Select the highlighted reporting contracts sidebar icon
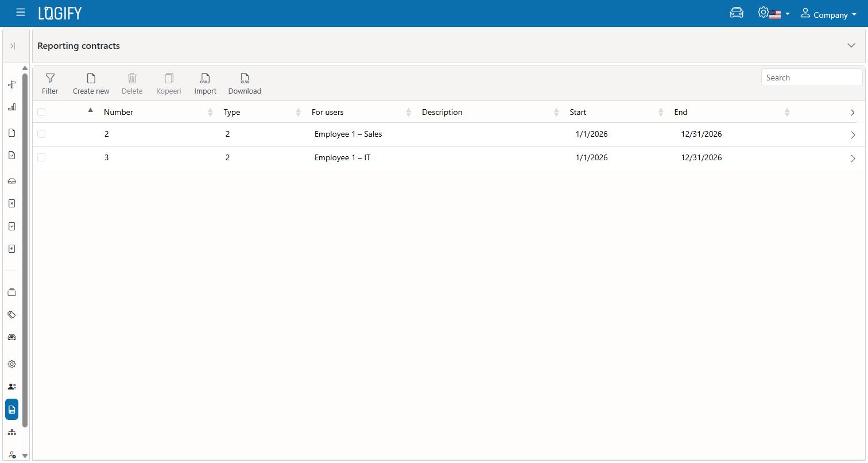Image resolution: width=868 pixels, height=463 pixels. coord(11,410)
